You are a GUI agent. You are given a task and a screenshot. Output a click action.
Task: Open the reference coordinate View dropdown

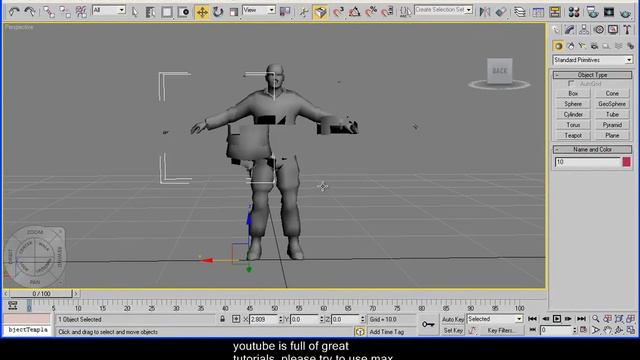pyautogui.click(x=259, y=10)
